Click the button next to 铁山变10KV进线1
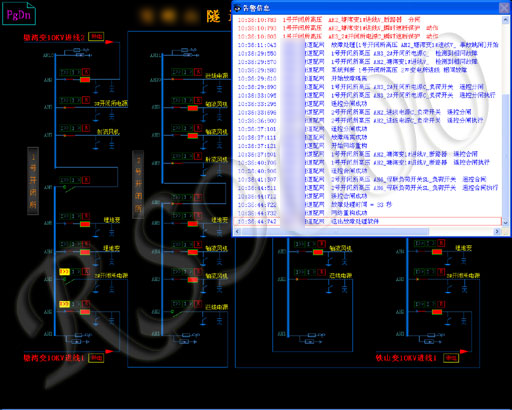The height and width of the screenshot is (410, 512). tap(451, 358)
